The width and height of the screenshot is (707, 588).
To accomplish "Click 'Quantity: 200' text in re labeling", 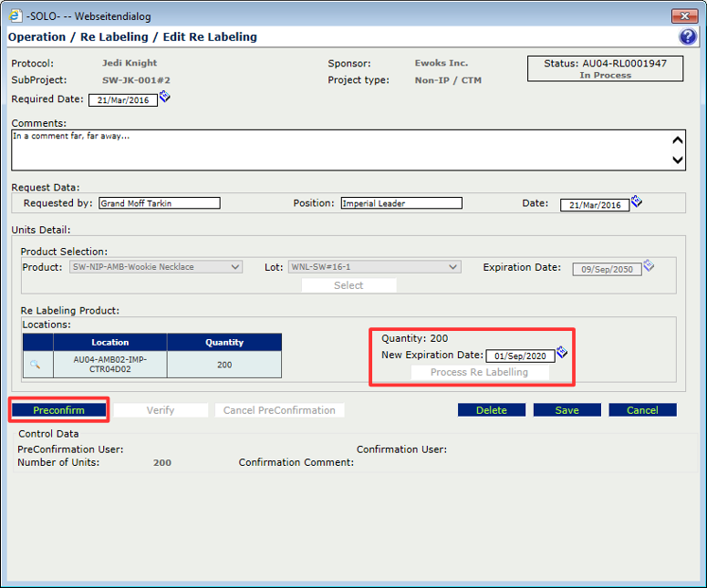I will point(415,338).
